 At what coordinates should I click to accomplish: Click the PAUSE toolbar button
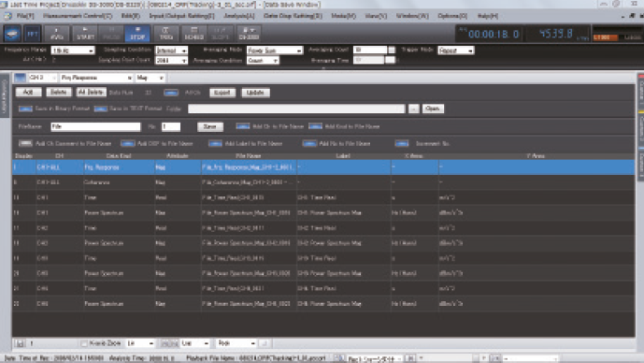click(x=111, y=34)
